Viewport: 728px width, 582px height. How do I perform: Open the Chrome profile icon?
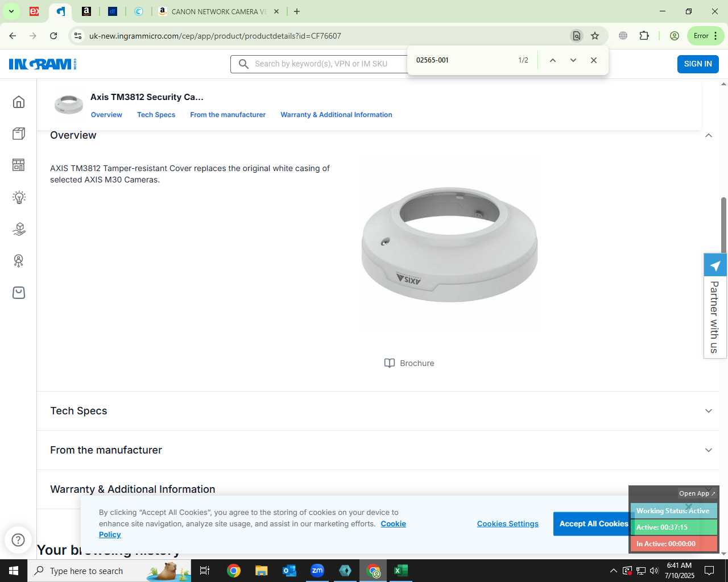(675, 36)
